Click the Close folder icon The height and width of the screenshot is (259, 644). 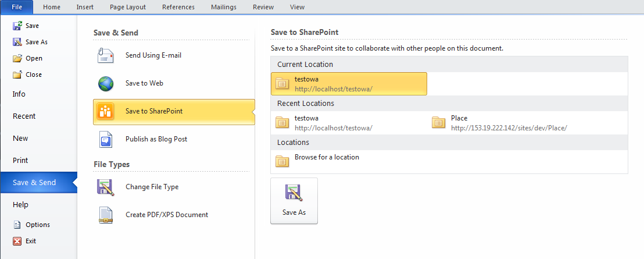click(17, 74)
